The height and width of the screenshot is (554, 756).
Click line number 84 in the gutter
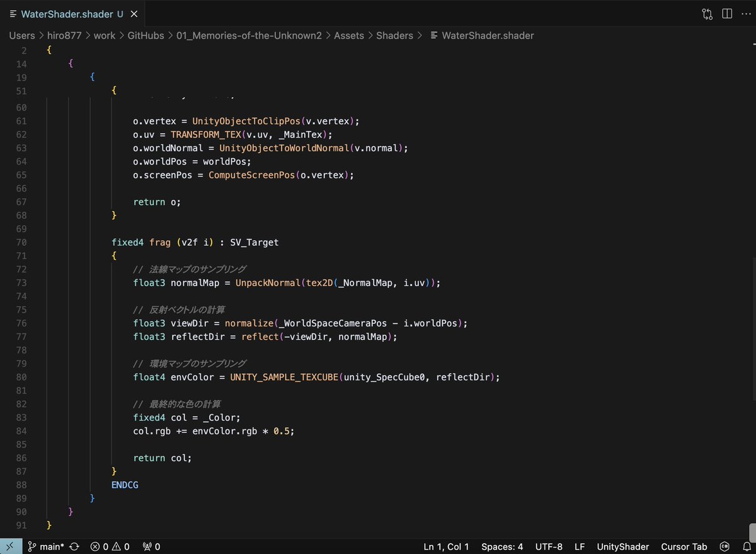tap(21, 431)
